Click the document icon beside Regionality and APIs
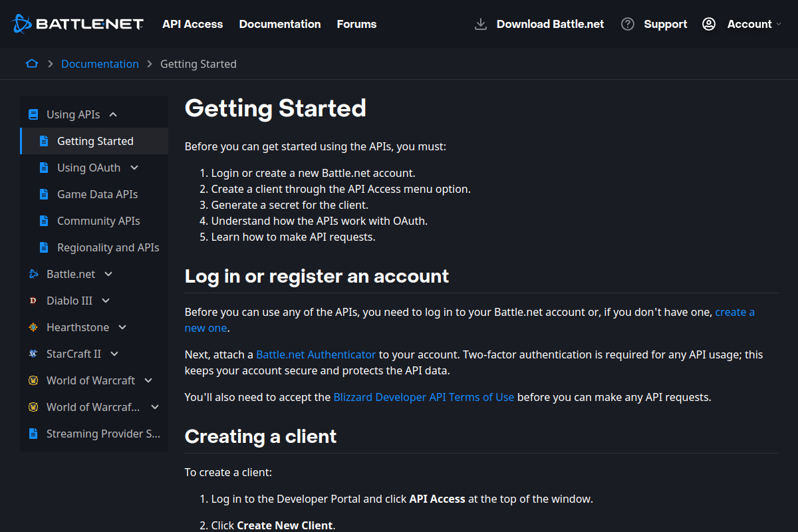798x532 pixels. 44,247
